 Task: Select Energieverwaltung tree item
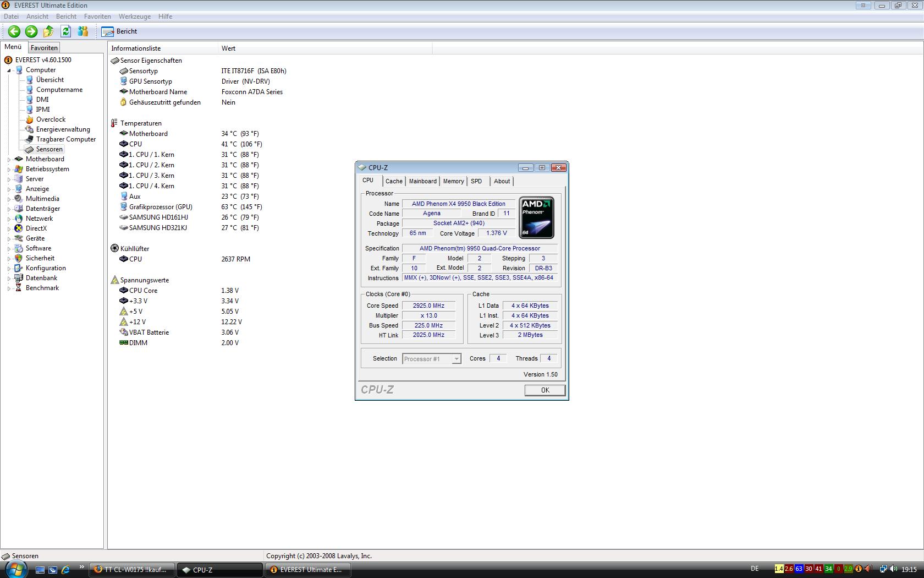63,129
